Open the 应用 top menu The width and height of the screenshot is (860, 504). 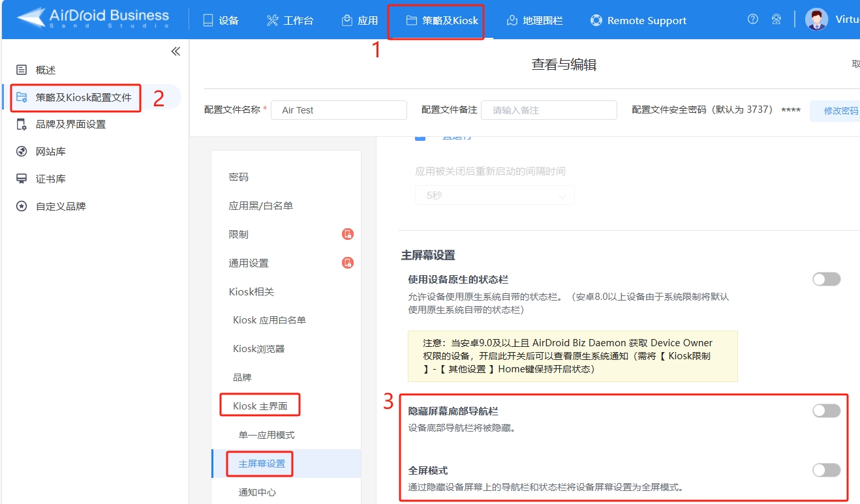360,20
